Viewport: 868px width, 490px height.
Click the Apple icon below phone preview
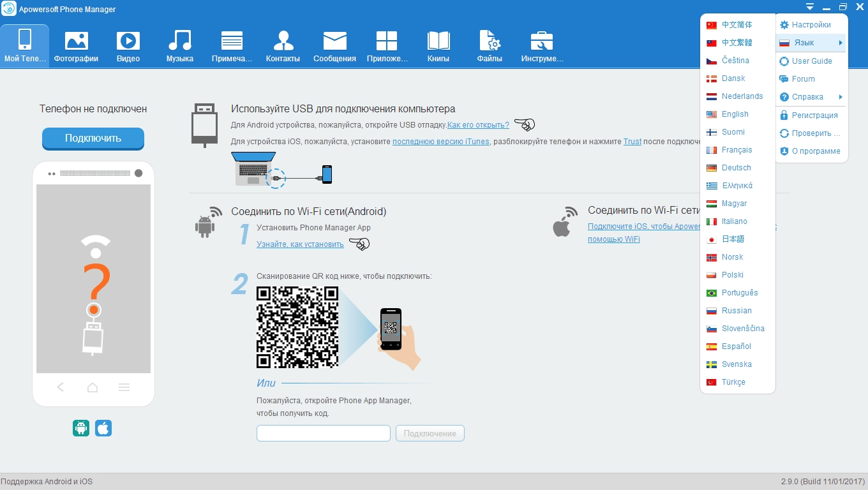point(103,428)
